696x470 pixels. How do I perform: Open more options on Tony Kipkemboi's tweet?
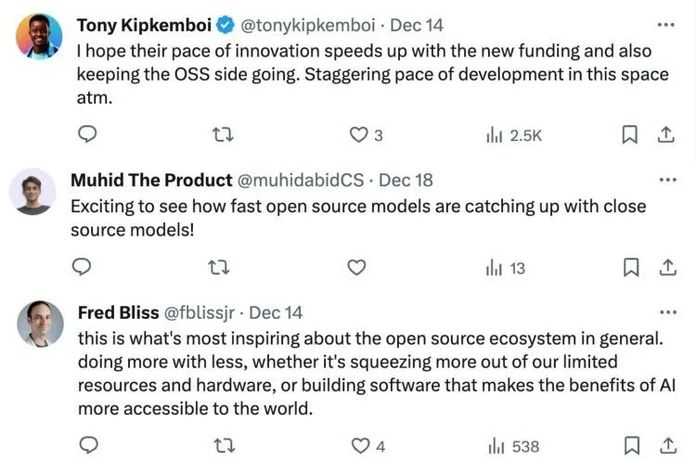click(x=665, y=23)
